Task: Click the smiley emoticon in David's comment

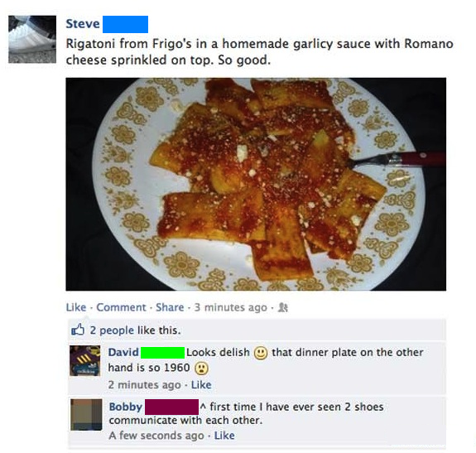Action: 261,353
